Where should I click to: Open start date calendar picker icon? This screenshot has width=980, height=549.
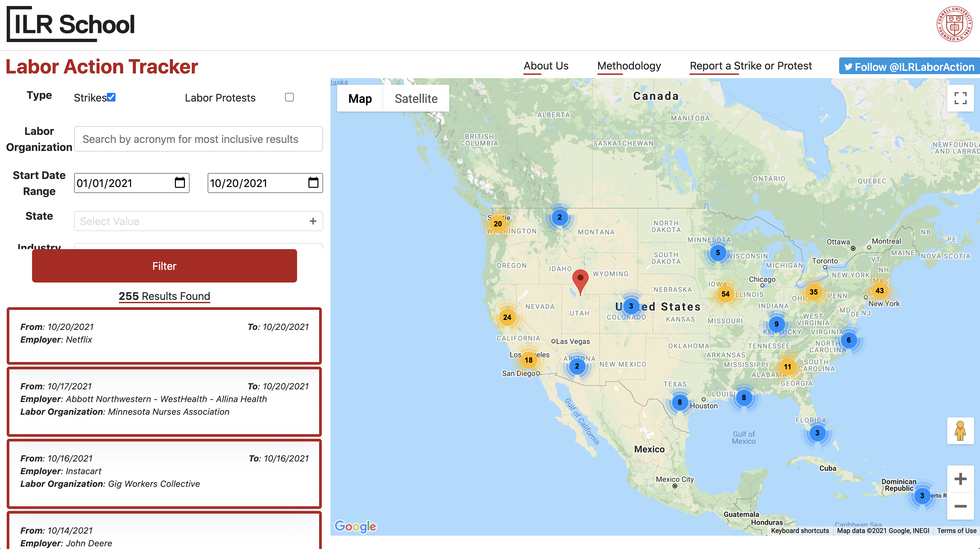[x=180, y=183]
